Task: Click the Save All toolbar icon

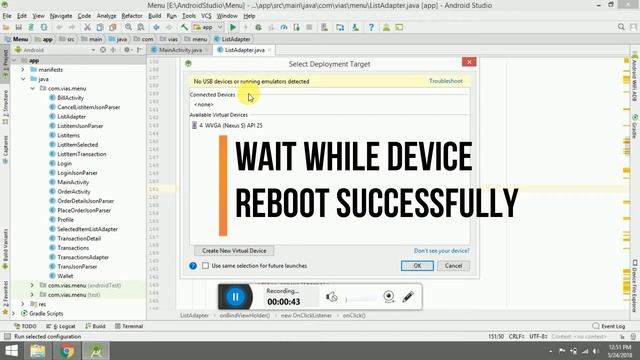Action: pos(18,27)
